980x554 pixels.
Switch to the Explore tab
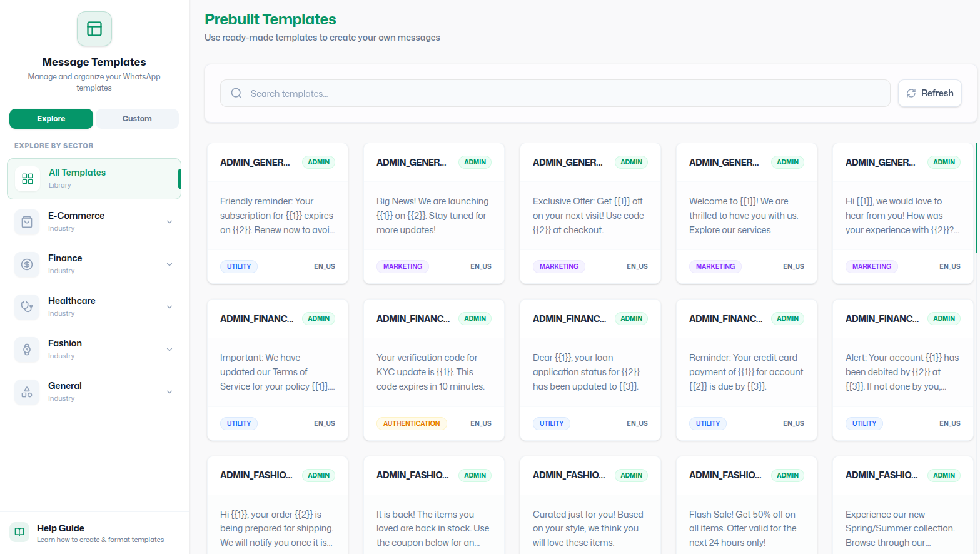[x=51, y=119]
